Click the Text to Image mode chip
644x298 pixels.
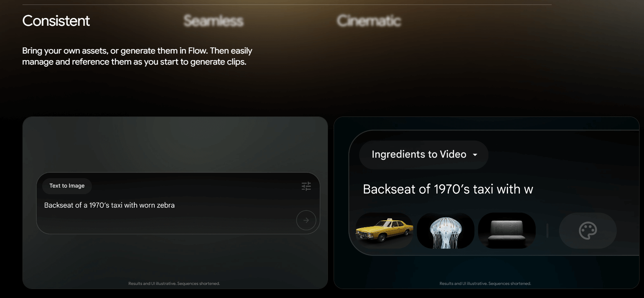[67, 186]
